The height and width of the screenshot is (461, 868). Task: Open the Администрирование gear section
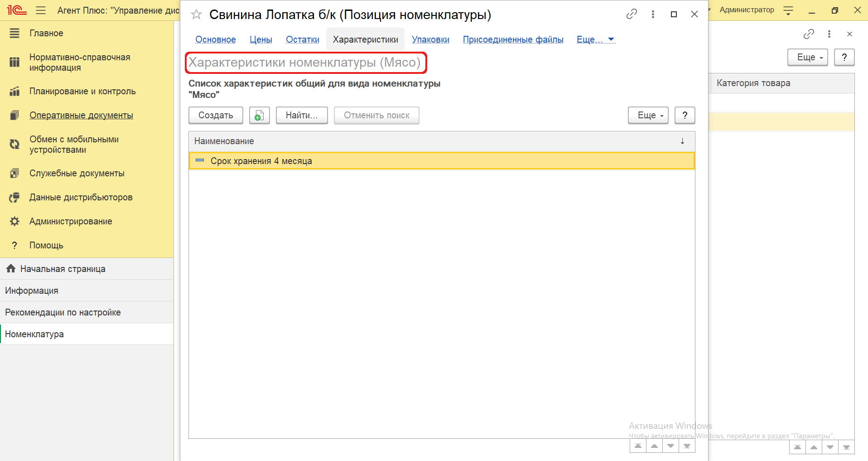click(x=71, y=221)
